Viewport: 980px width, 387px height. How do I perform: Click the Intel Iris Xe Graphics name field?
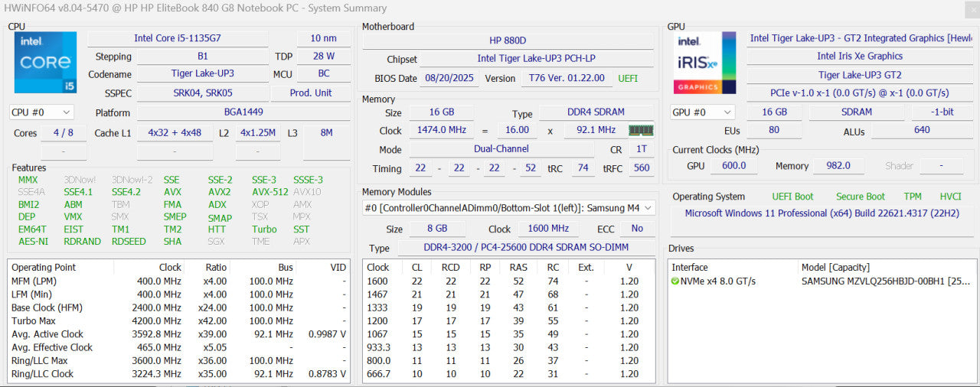click(x=860, y=57)
